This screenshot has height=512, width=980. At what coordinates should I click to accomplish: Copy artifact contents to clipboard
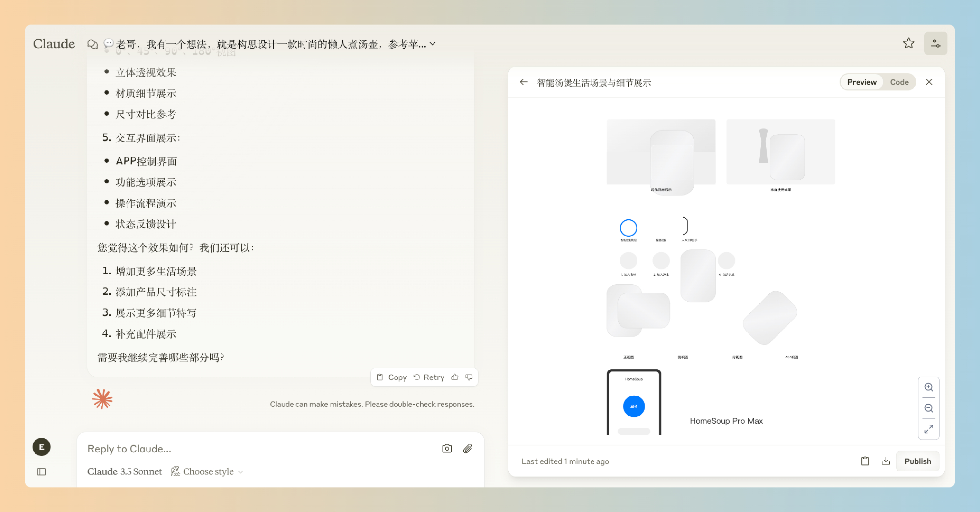(x=865, y=461)
